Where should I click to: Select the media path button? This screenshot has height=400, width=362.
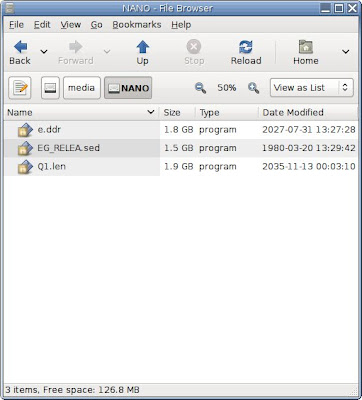coord(82,88)
